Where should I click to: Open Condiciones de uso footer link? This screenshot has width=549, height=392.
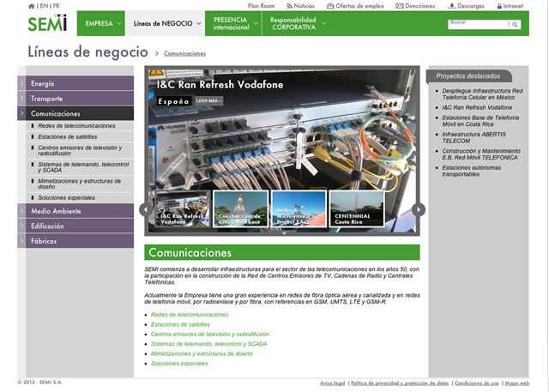pyautogui.click(x=477, y=383)
